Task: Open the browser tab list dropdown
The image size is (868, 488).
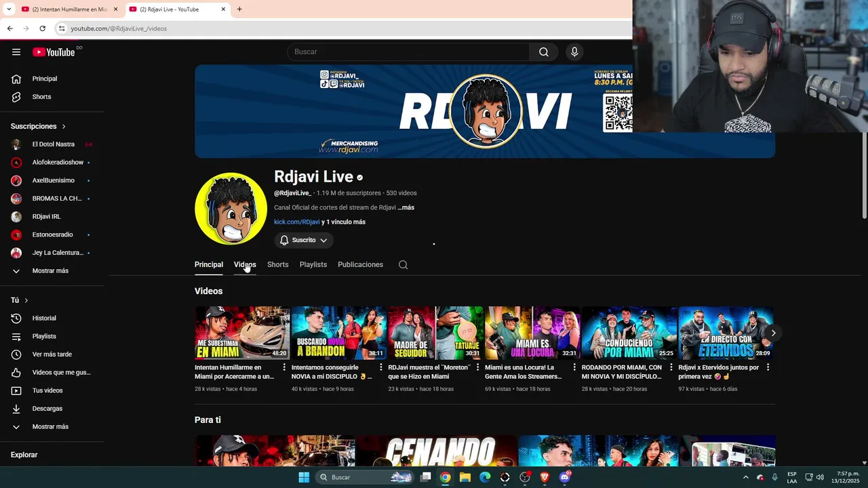Action: 9,9
